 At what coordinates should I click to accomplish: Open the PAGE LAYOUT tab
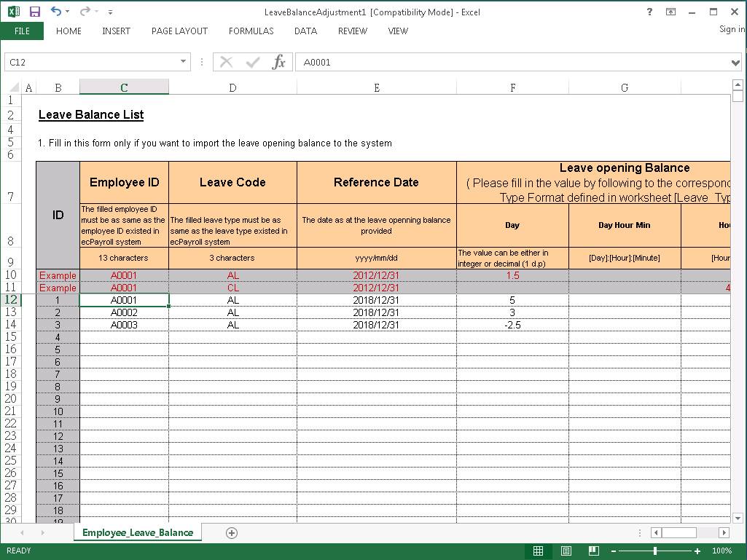179,31
